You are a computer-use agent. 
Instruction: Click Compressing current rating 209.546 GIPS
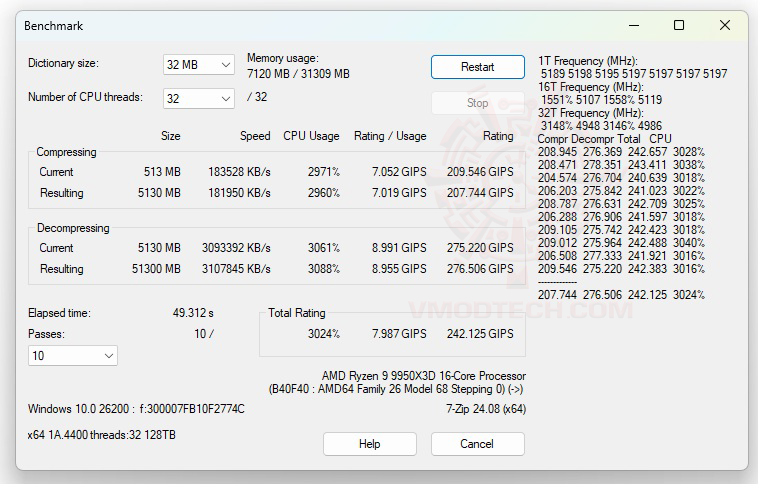point(480,172)
